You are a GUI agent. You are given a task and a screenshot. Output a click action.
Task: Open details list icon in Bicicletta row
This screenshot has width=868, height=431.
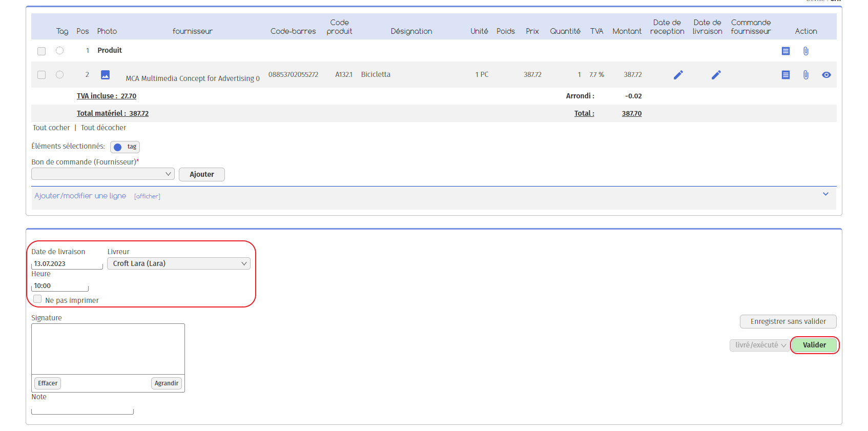(785, 75)
